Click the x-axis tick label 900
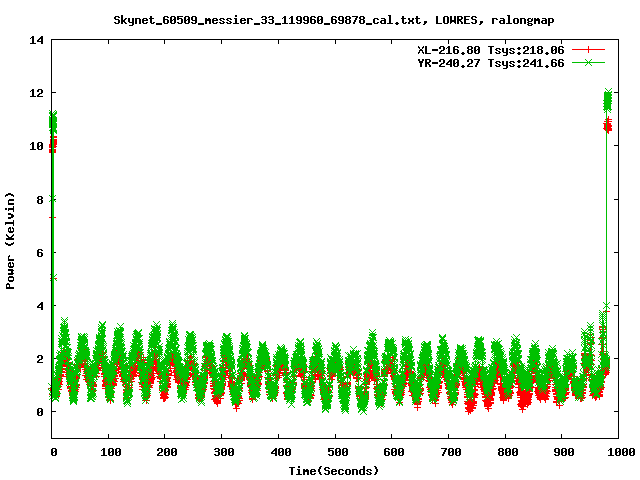This screenshot has width=640, height=480. click(x=564, y=452)
